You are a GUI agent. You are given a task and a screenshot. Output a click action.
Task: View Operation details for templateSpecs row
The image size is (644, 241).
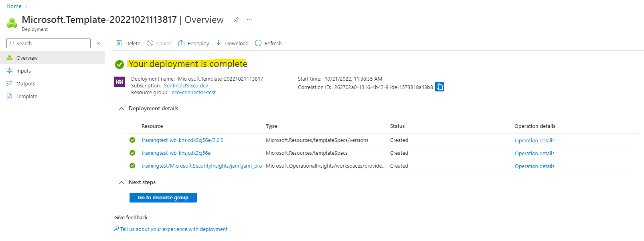point(535,153)
